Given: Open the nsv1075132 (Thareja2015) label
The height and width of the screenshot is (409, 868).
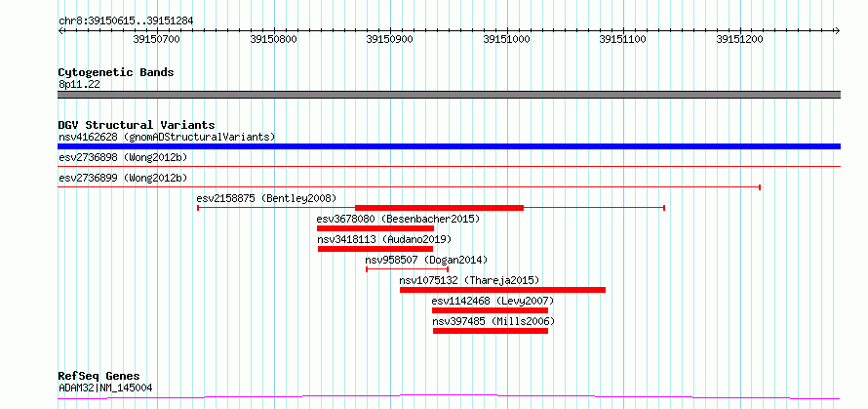Looking at the screenshot, I should (x=469, y=280).
